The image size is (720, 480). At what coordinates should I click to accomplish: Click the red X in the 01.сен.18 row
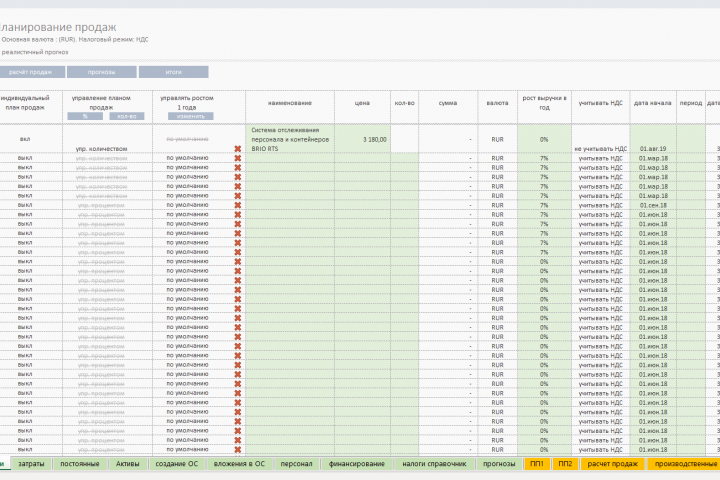tap(237, 205)
